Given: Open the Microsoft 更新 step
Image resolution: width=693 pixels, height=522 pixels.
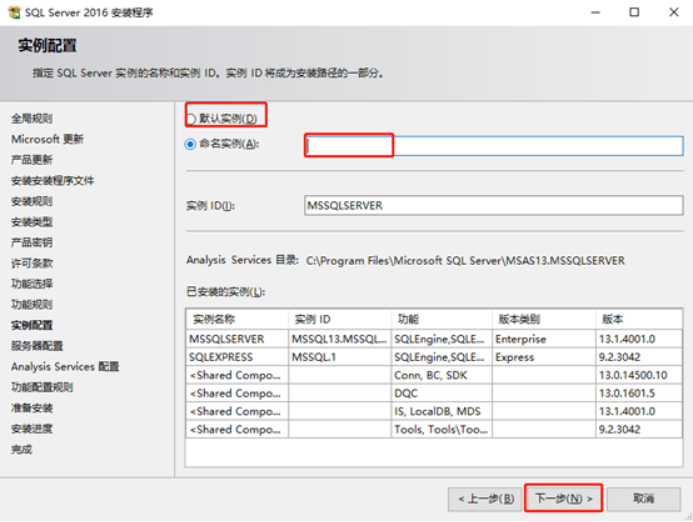Looking at the screenshot, I should click(x=47, y=139).
